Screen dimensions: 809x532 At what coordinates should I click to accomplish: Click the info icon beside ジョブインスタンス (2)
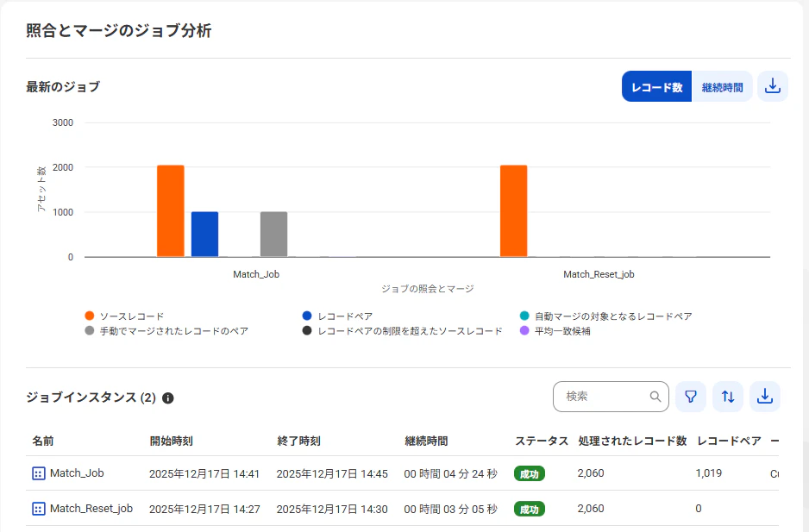(167, 397)
